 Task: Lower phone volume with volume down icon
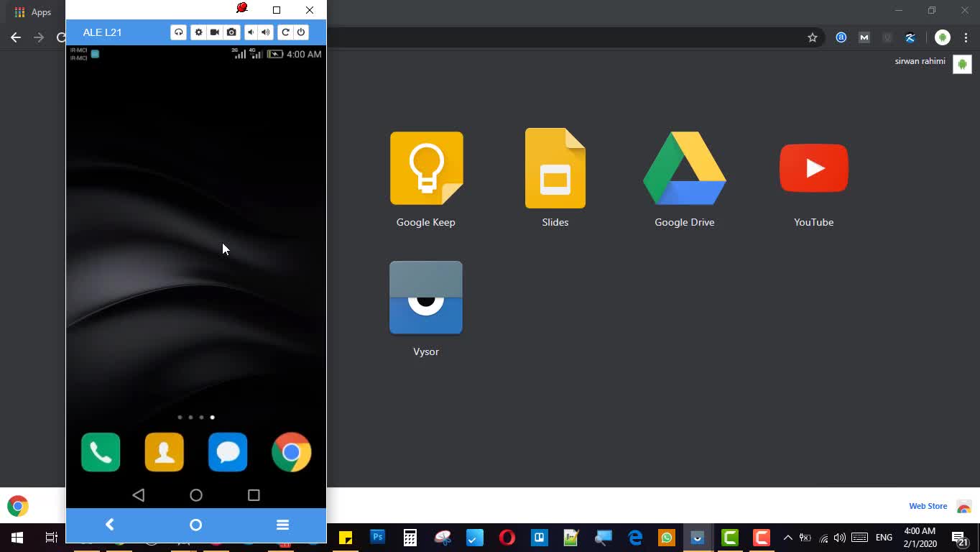250,32
